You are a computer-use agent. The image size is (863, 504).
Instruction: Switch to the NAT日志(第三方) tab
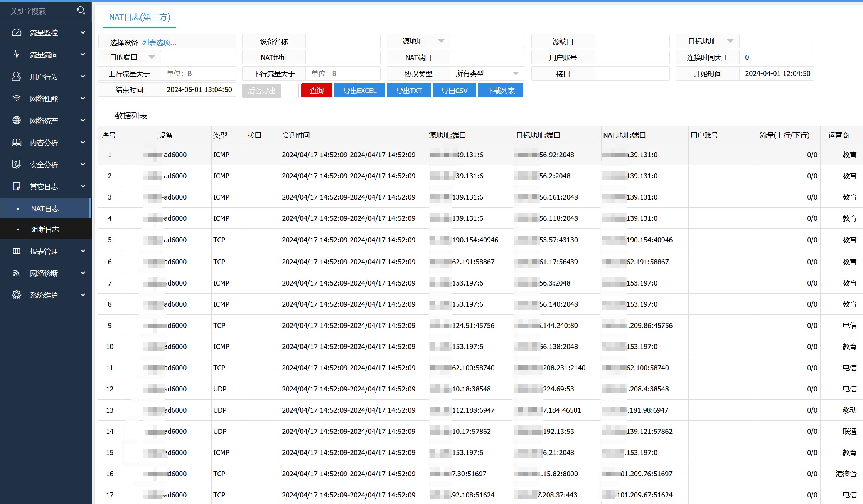[140, 17]
